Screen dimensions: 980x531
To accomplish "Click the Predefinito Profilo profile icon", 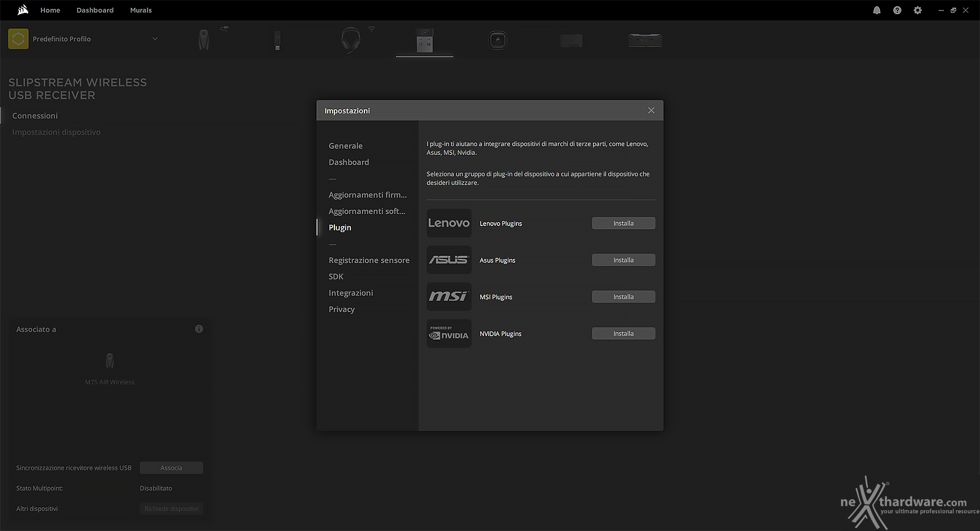I will click(x=18, y=39).
